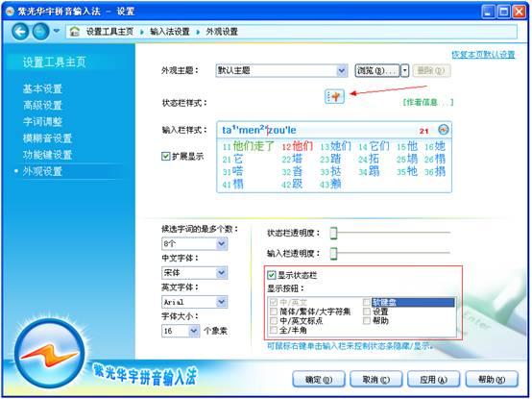
Task: Select 基本设置 in sidebar
Action: (x=42, y=89)
